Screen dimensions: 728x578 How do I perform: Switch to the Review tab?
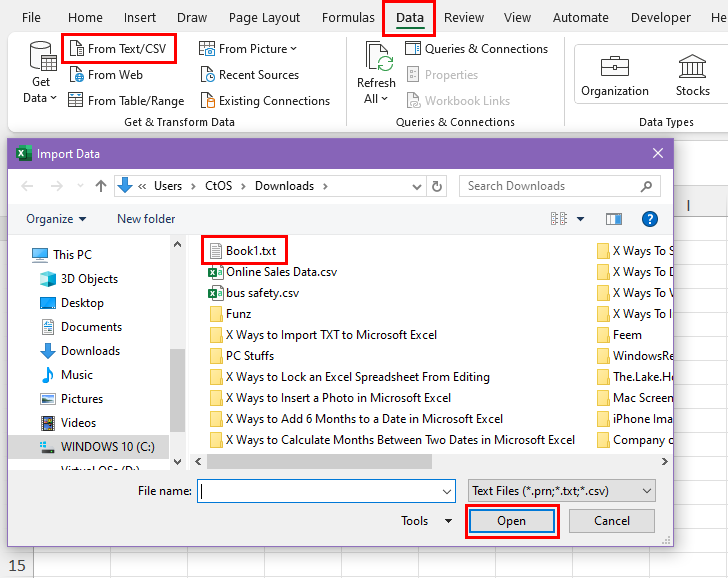(464, 18)
